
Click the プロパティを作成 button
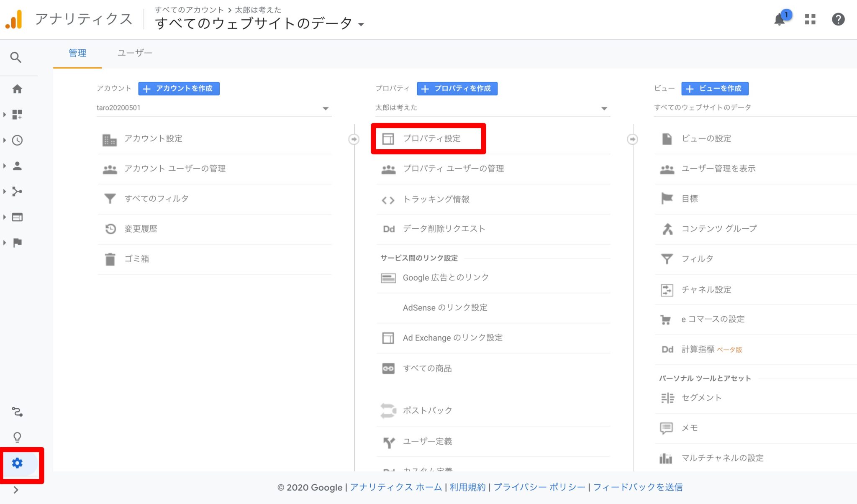click(x=457, y=88)
